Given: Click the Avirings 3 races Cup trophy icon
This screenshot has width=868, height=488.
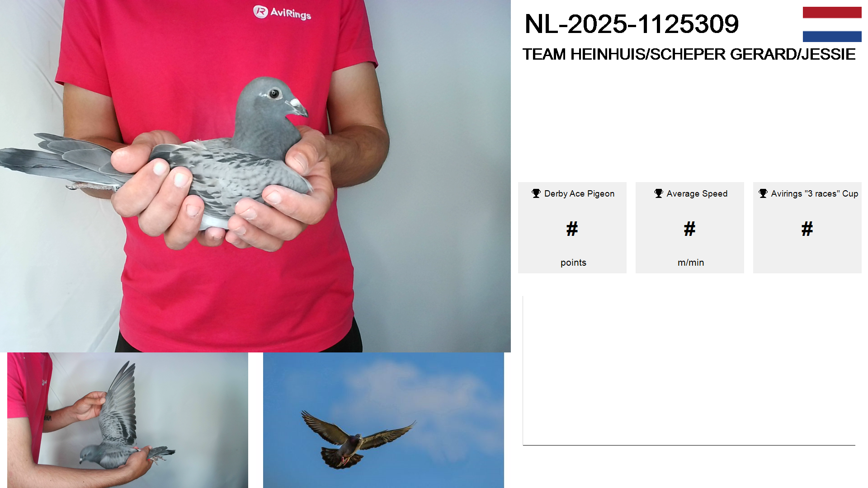Looking at the screenshot, I should pyautogui.click(x=763, y=193).
